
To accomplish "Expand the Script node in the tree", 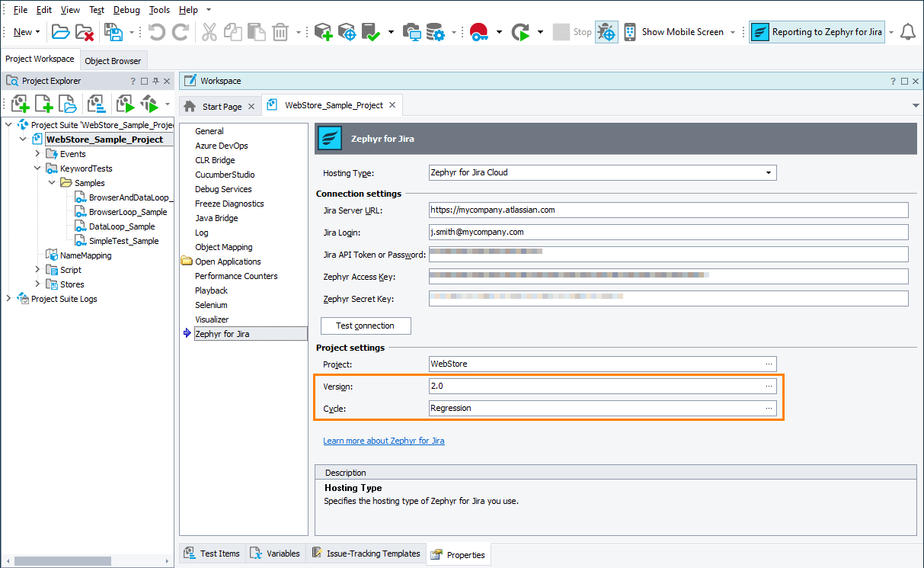I will 37,270.
